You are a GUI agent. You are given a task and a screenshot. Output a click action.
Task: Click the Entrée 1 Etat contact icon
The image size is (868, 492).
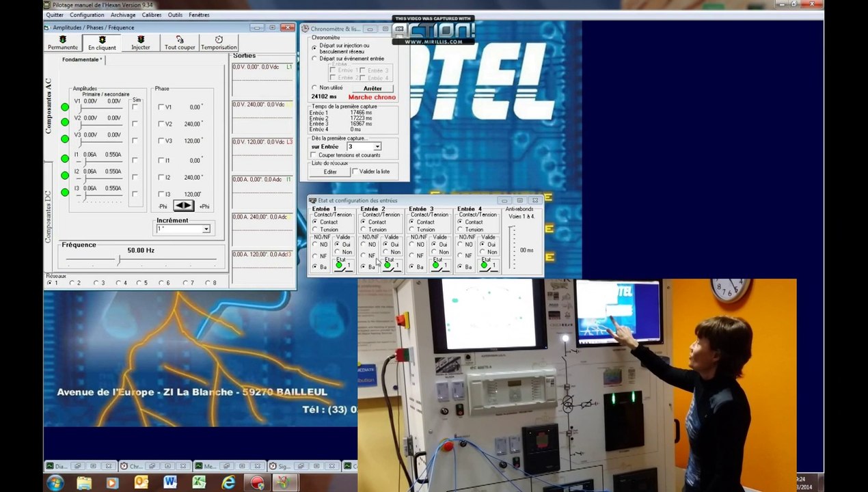(x=343, y=265)
